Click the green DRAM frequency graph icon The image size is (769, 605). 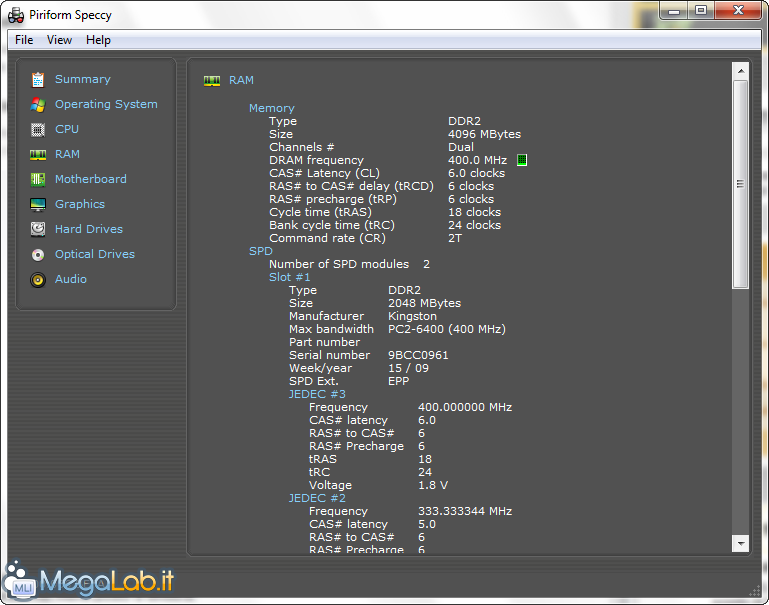[522, 160]
